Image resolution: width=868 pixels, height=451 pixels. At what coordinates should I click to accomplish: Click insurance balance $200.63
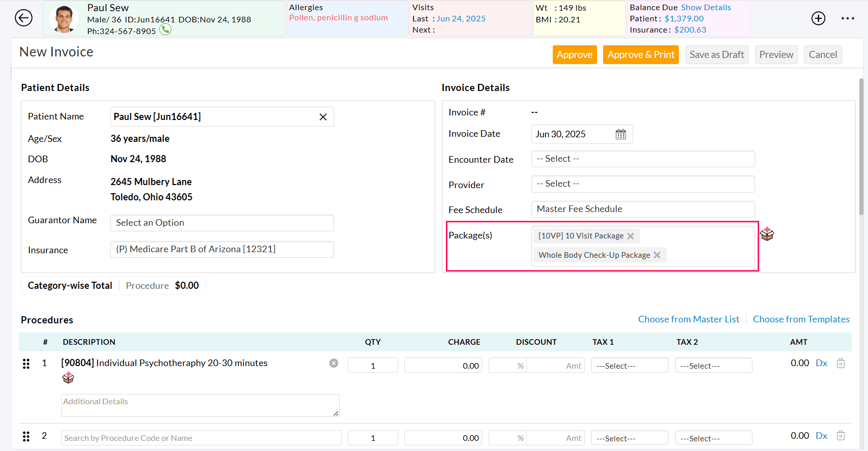pos(690,30)
